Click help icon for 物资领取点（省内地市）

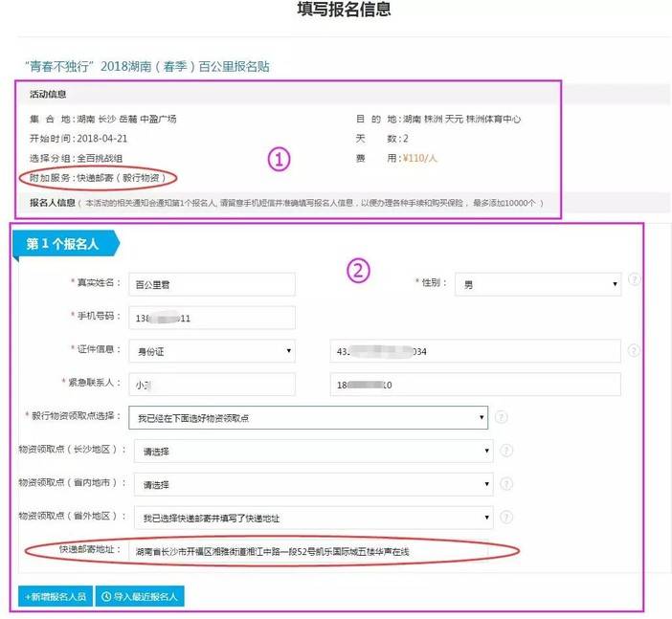(506, 484)
